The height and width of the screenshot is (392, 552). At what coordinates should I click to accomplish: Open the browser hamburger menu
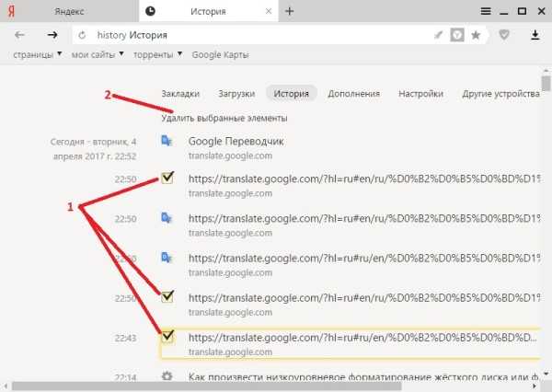tap(486, 11)
